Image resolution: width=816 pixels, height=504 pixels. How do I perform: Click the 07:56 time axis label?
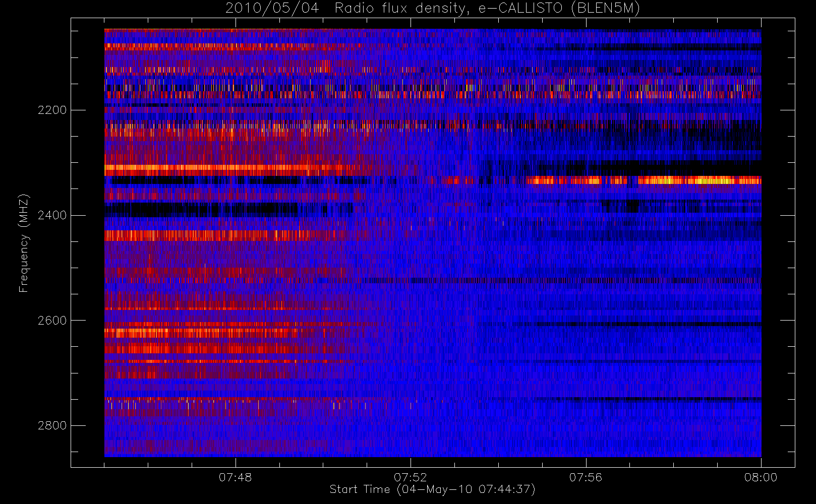coord(586,477)
